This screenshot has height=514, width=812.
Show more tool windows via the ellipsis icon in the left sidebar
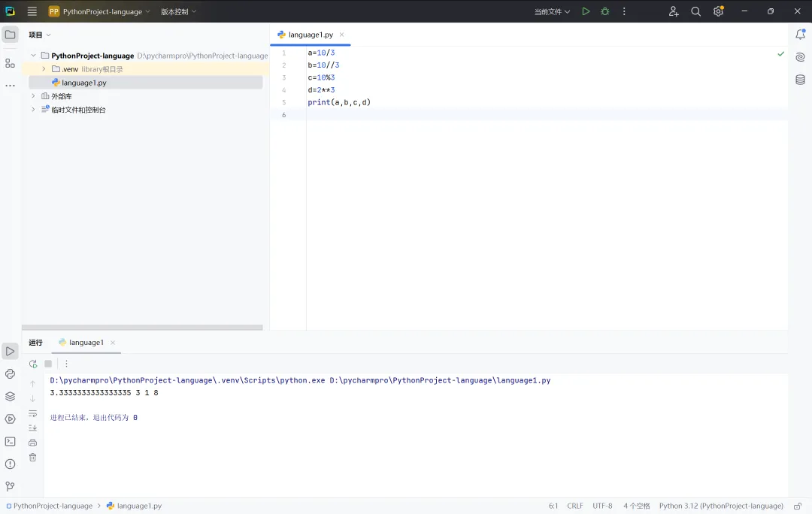tap(10, 86)
